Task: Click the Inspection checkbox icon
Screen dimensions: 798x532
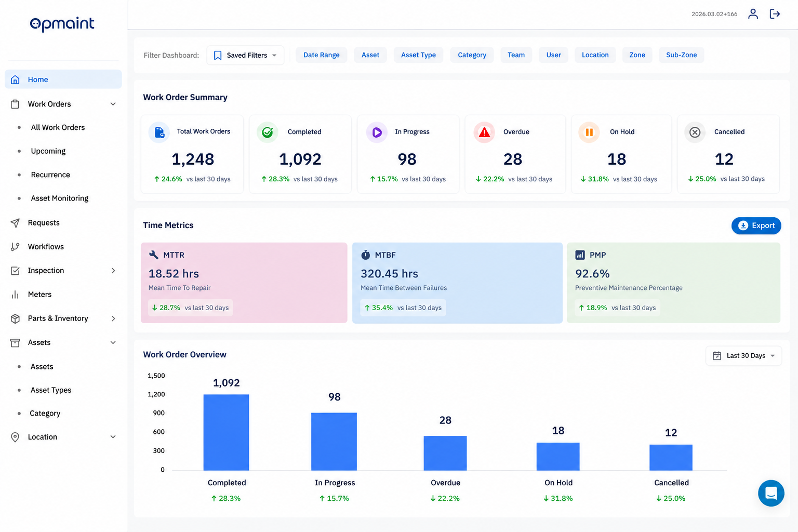Action: click(x=15, y=271)
